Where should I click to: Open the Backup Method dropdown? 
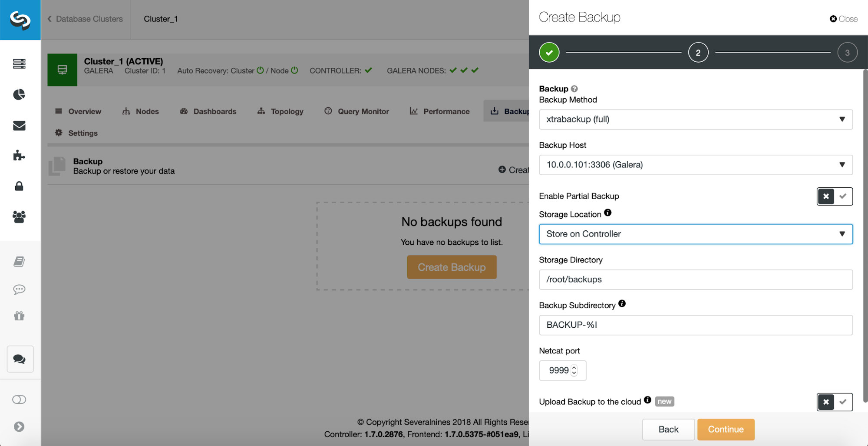(x=696, y=120)
